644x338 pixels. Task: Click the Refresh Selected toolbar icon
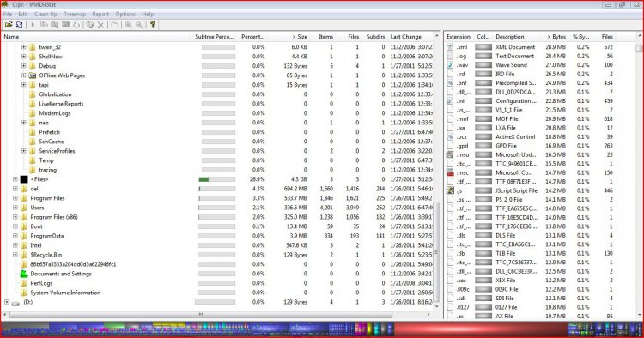tap(76, 25)
